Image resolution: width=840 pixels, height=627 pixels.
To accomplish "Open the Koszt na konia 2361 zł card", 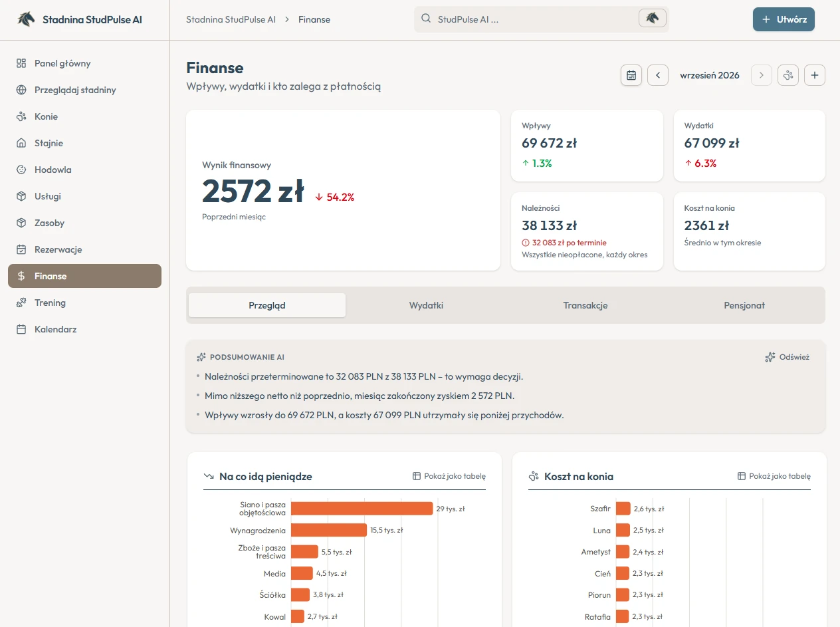I will [x=750, y=231].
